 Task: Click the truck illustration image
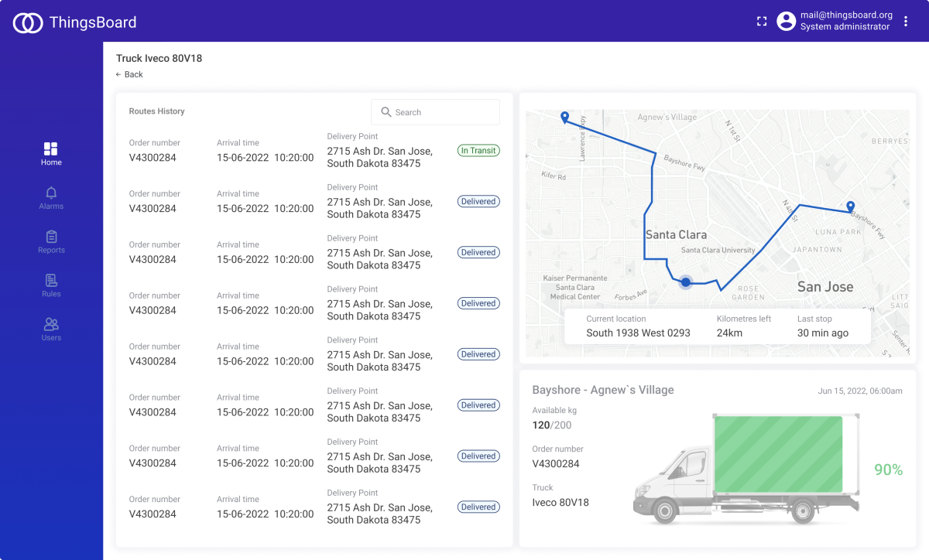746,468
